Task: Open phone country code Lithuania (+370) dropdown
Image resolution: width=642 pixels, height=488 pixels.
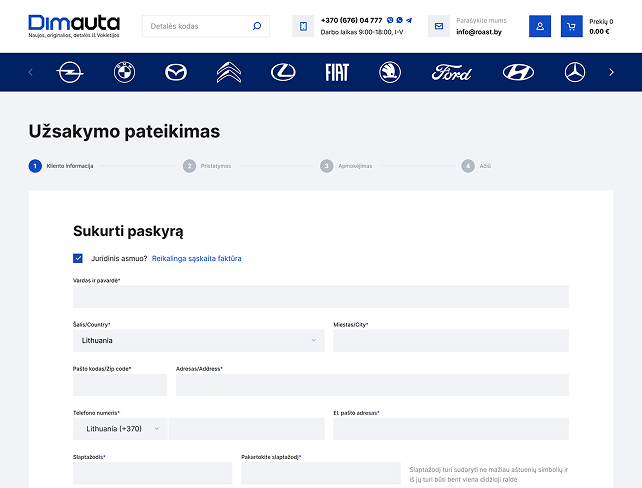Action: pyautogui.click(x=120, y=429)
